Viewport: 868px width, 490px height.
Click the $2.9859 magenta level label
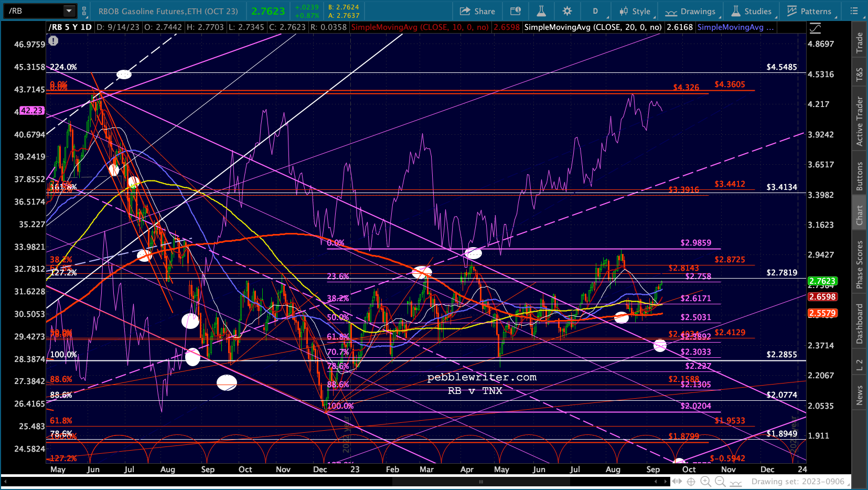[696, 243]
